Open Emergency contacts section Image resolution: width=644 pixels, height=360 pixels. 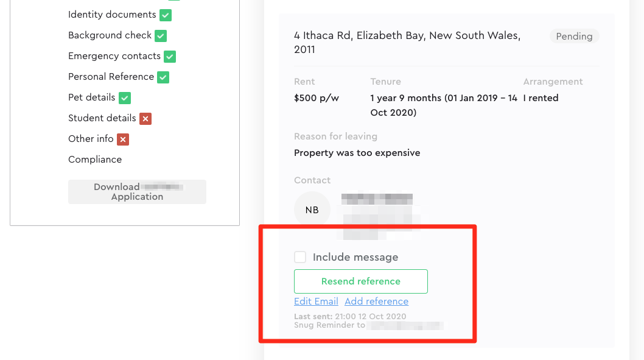(x=114, y=56)
